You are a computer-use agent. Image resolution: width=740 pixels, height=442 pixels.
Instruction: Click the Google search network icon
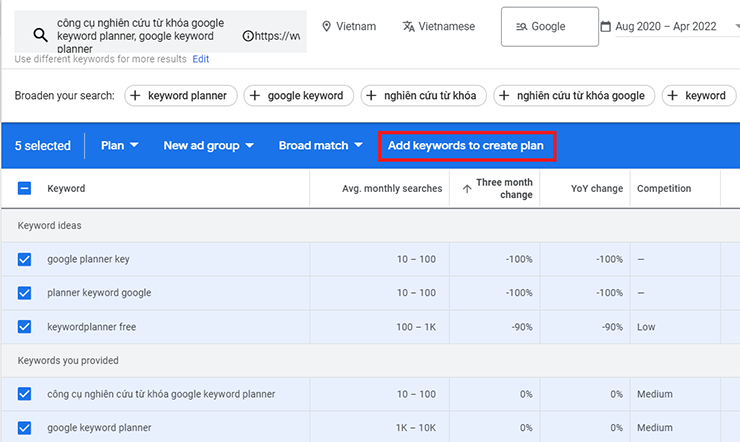pos(521,26)
